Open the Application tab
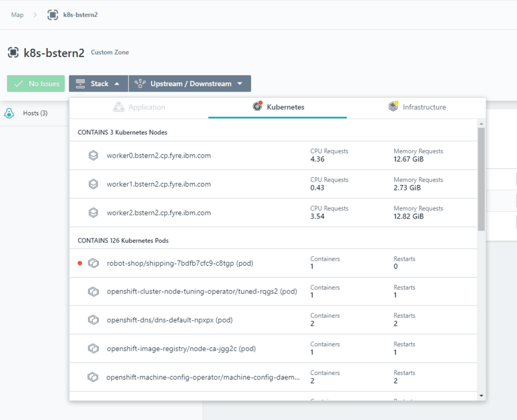 point(139,107)
